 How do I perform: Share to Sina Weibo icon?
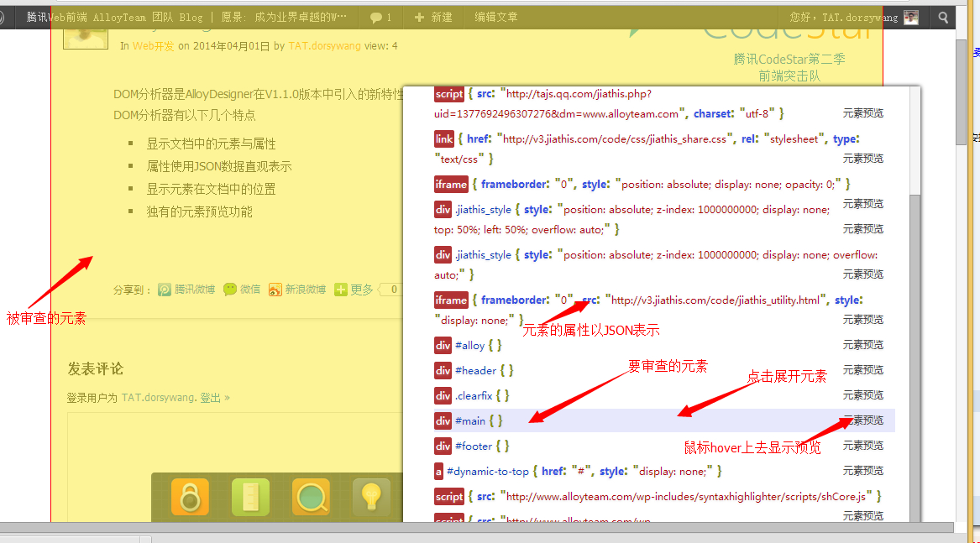pos(275,290)
